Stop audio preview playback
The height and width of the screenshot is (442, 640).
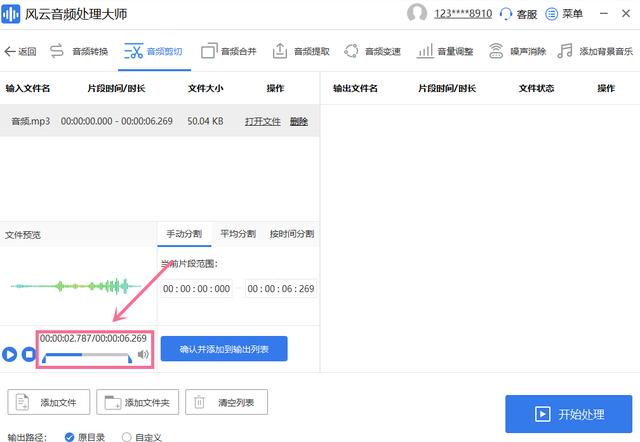(27, 354)
